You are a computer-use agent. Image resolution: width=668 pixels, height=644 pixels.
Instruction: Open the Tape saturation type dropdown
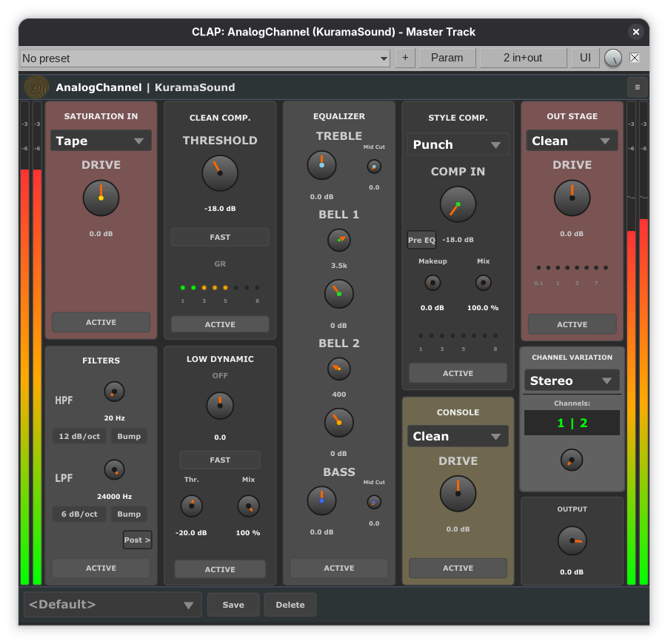[x=101, y=141]
